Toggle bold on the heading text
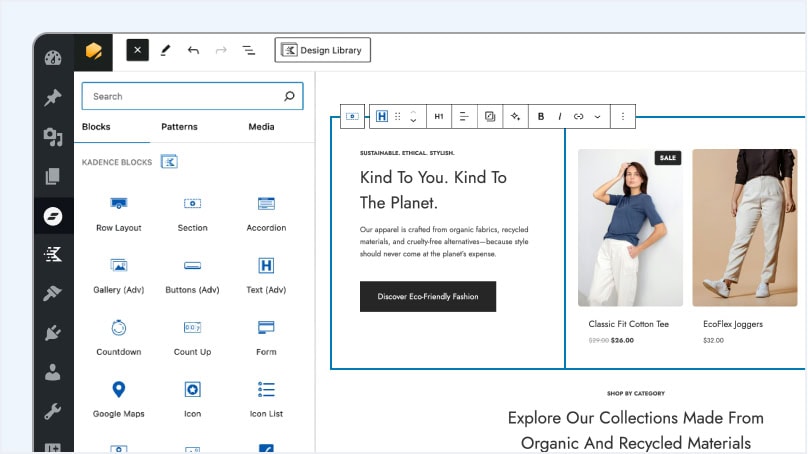The image size is (808, 454). pyautogui.click(x=541, y=117)
